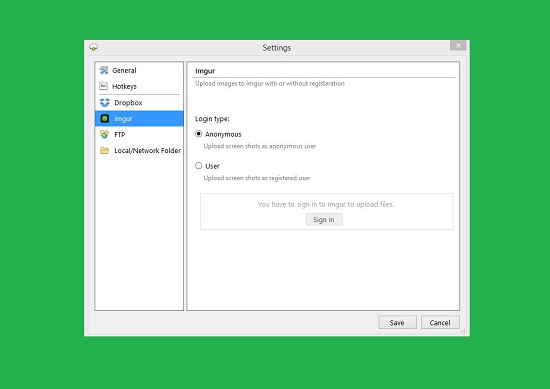
Task: Open the General settings section
Action: pyautogui.click(x=139, y=70)
